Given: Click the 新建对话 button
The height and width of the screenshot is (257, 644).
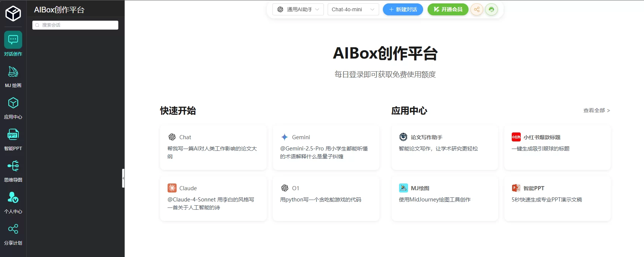Looking at the screenshot, I should (x=403, y=9).
